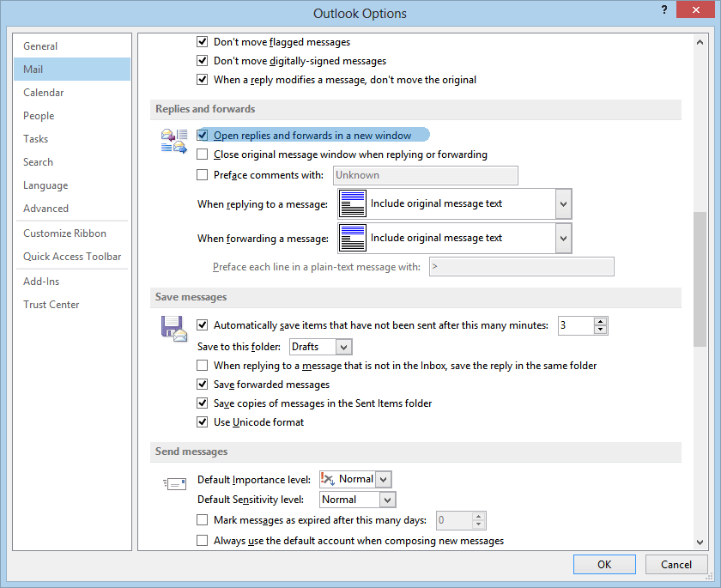This screenshot has height=588, width=721.
Task: Uncheck Save copies of messages in Sent Items
Action: click(x=202, y=403)
